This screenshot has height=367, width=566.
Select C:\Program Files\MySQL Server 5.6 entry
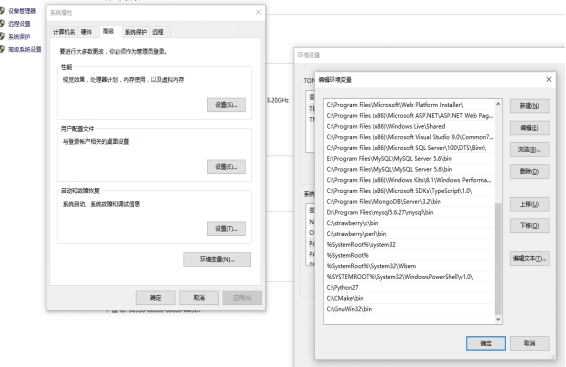pyautogui.click(x=409, y=169)
